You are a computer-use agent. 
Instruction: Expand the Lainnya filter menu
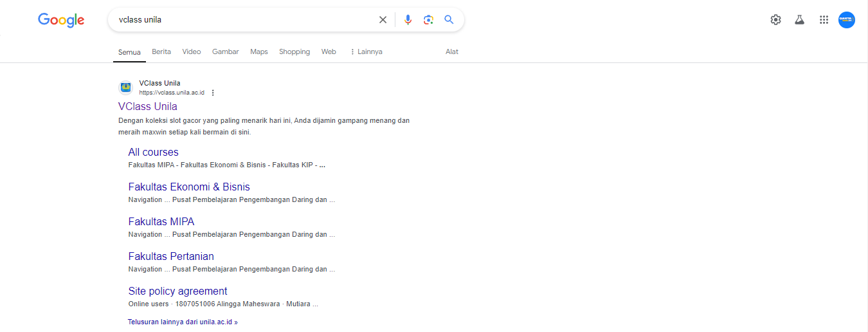coord(366,51)
